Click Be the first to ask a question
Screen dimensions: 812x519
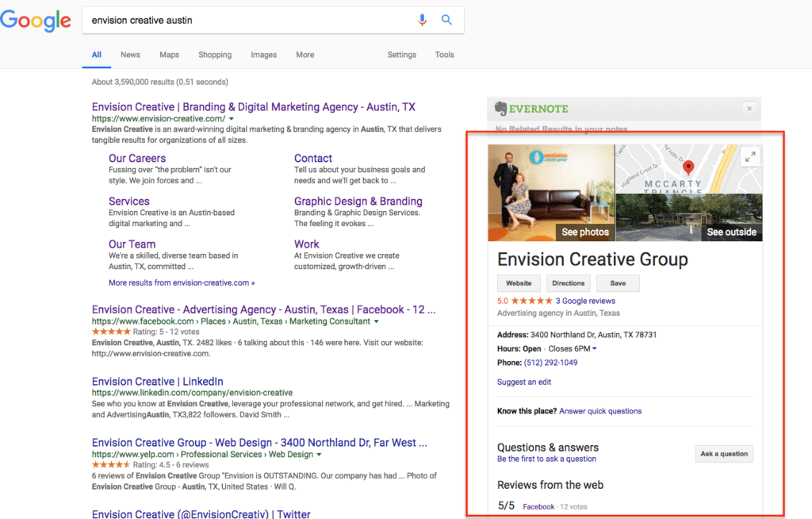546,459
